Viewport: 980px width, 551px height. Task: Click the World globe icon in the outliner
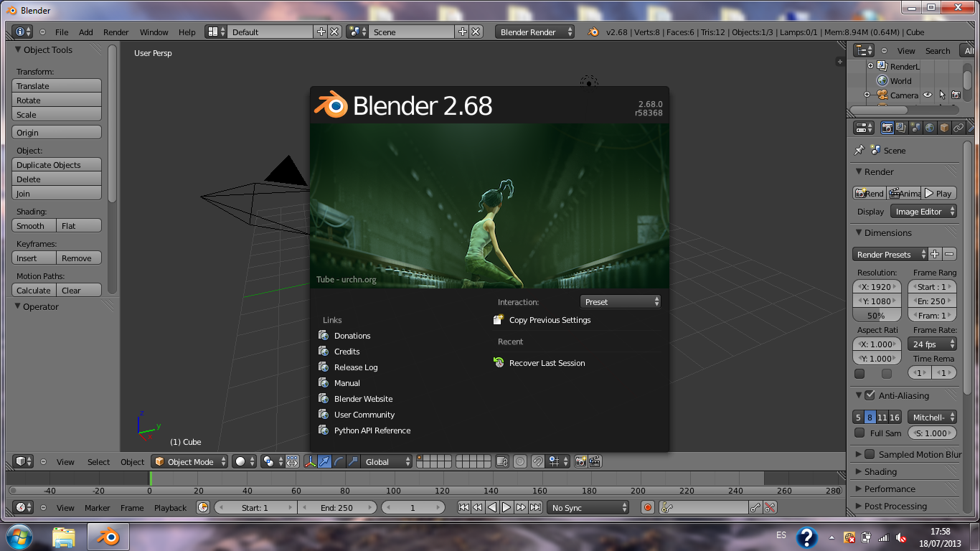point(882,81)
